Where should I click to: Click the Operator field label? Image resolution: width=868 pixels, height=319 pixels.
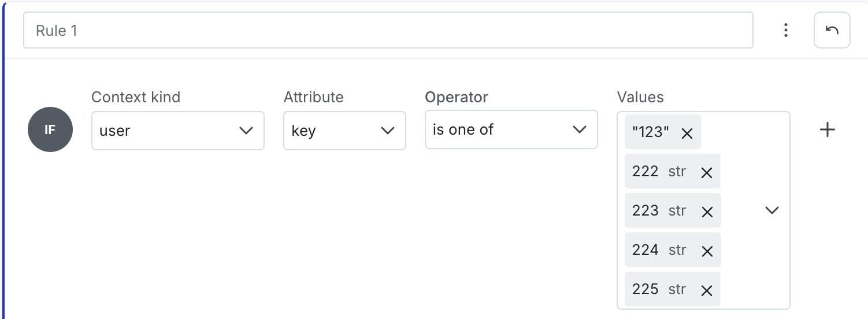pyautogui.click(x=457, y=97)
